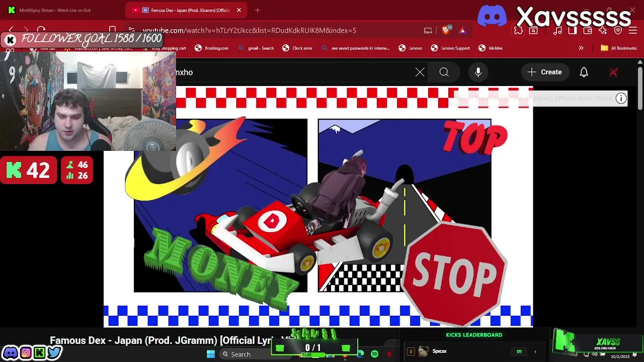Click the Twitter bird overlay icon
This screenshot has height=362, width=644.
pyautogui.click(x=54, y=352)
